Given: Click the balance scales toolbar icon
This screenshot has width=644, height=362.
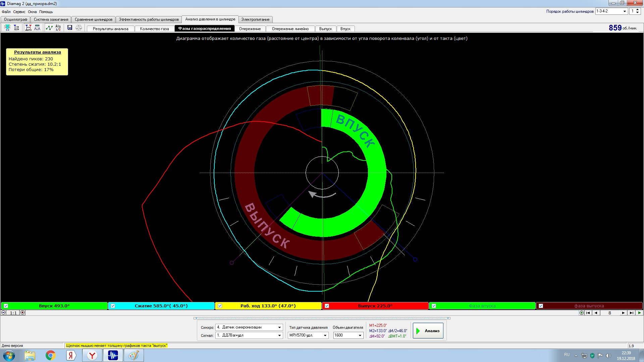Looking at the screenshot, I should click(79, 28).
